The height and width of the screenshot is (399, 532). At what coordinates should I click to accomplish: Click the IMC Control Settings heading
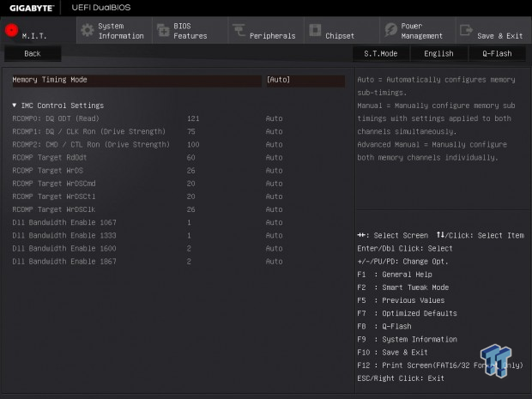coord(63,106)
